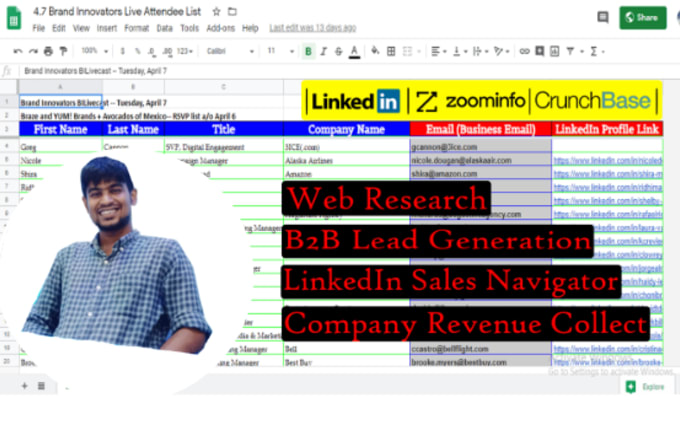Decrease decimal places

click(x=152, y=51)
